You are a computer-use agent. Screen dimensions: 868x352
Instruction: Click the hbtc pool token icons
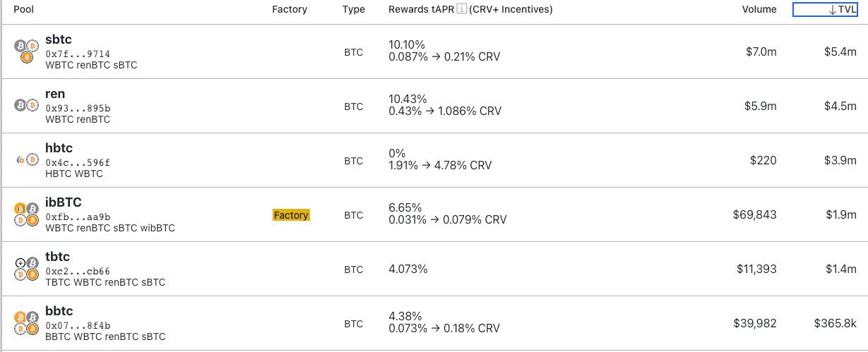coord(26,161)
